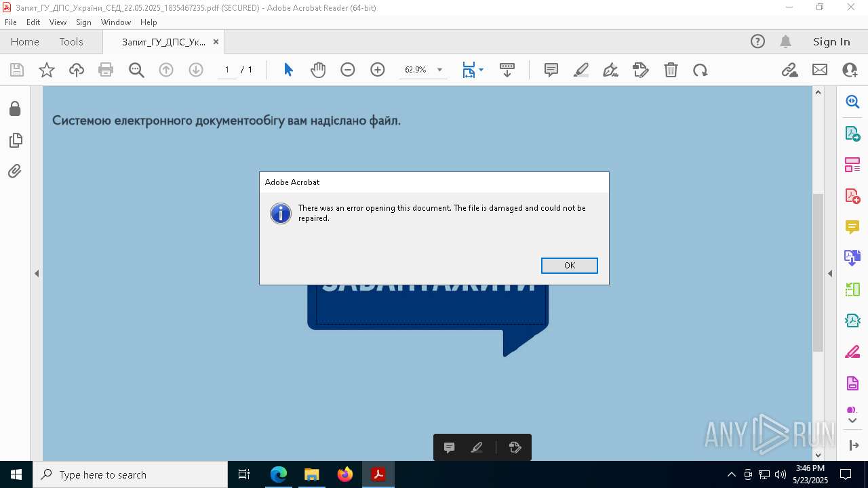Click the vertical scrollbar thumb
Image resolution: width=868 pixels, height=488 pixels.
(818, 272)
